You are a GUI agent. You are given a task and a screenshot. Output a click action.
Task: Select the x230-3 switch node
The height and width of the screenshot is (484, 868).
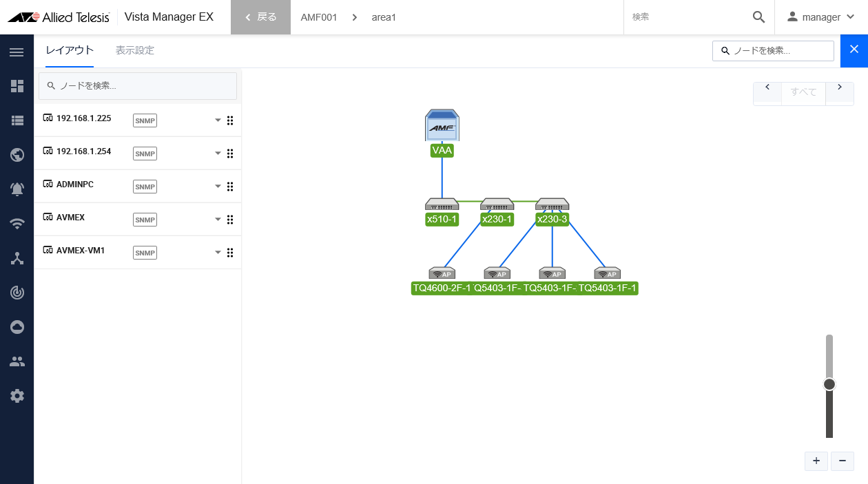(x=552, y=204)
